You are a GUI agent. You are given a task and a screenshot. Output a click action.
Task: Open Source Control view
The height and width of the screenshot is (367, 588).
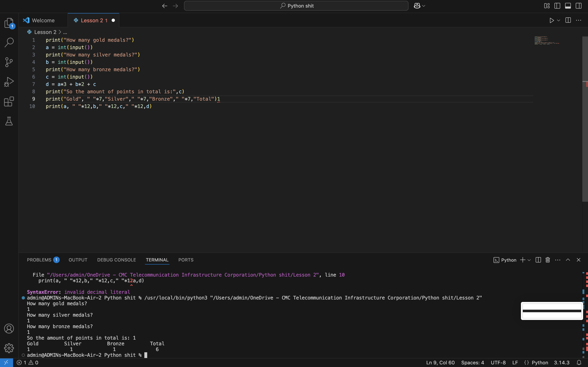coord(9,62)
